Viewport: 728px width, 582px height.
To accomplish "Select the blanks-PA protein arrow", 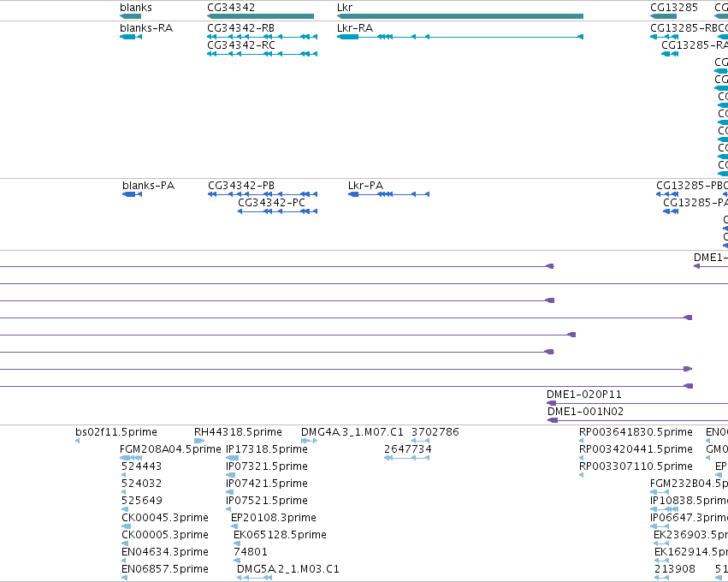I will coord(133,194).
